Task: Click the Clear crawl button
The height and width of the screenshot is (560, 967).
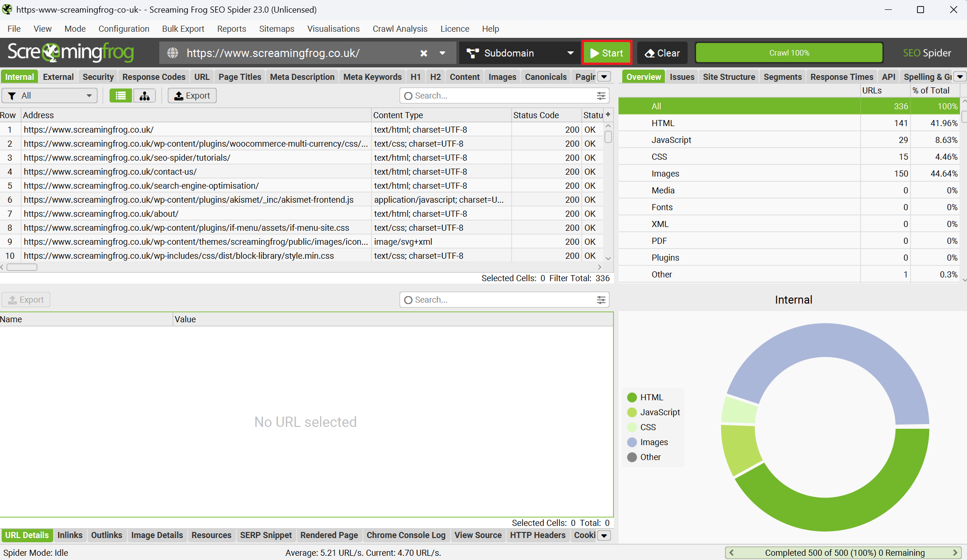Action: tap(662, 53)
